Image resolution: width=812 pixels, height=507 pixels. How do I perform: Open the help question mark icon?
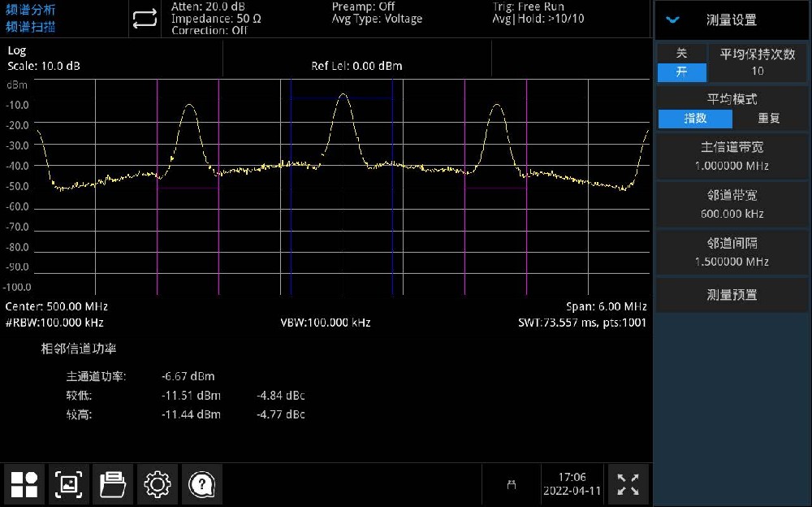point(201,485)
